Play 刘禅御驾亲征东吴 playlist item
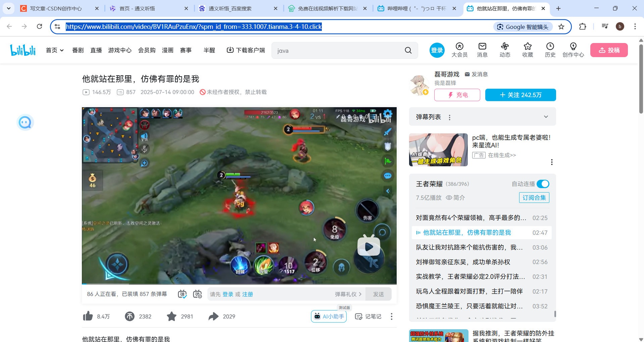The width and height of the screenshot is (644, 342). (482, 262)
